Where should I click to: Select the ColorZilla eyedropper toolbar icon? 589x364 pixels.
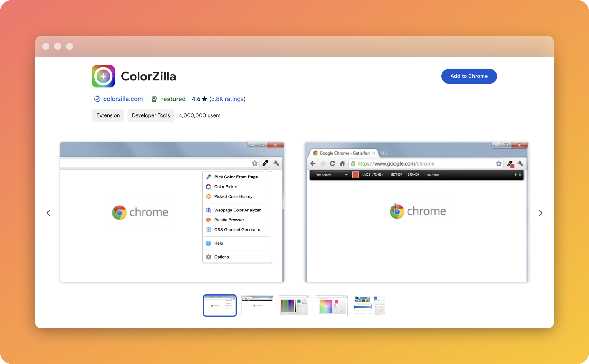click(x=265, y=163)
